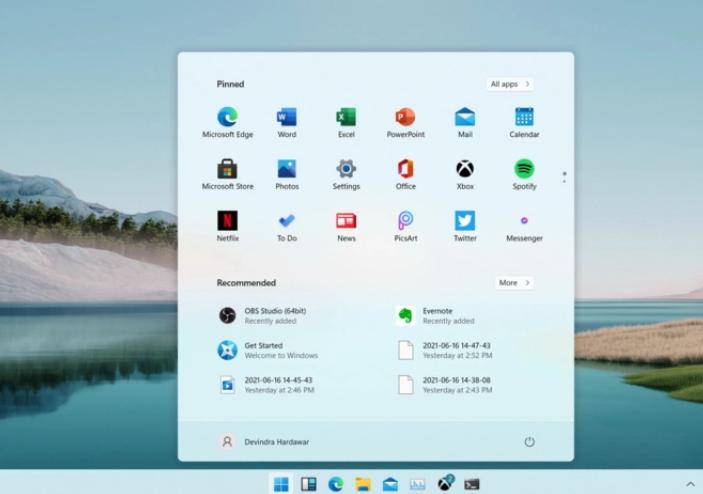Open Xbox from the taskbar
The image size is (703, 494).
pyautogui.click(x=445, y=483)
